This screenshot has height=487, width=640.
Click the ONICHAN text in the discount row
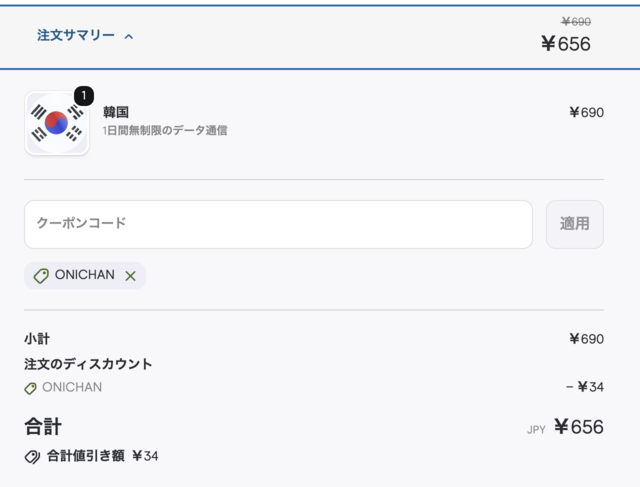click(x=72, y=387)
